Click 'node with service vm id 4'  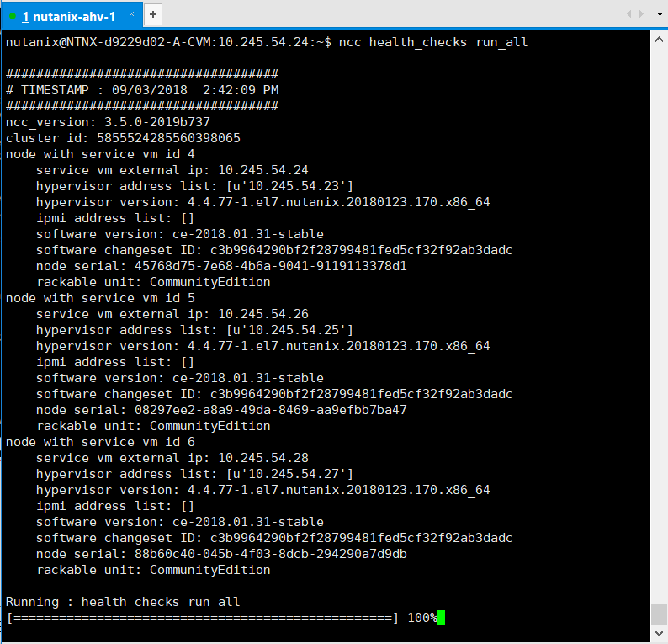100,154
